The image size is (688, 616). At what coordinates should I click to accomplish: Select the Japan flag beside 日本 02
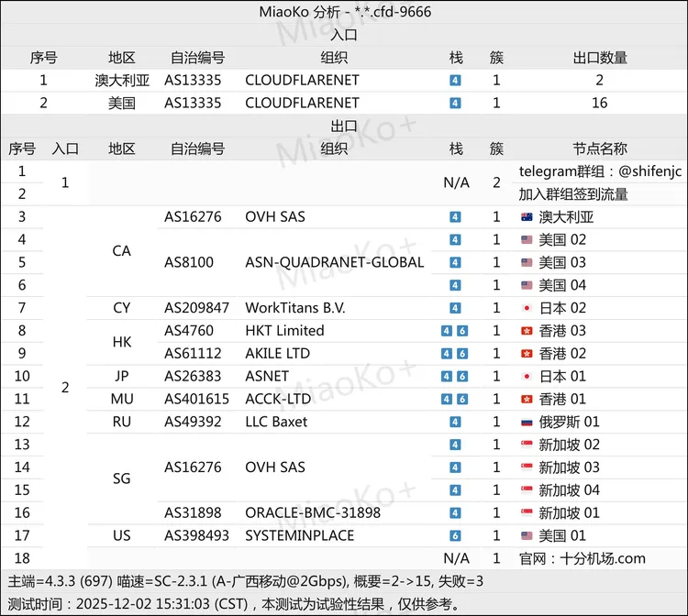[x=526, y=308]
